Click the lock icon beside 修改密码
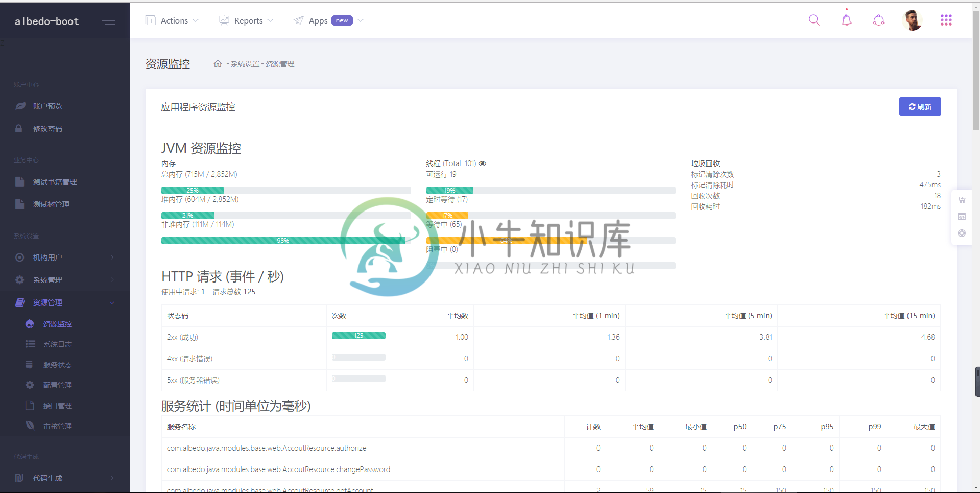The image size is (980, 493). tap(19, 128)
